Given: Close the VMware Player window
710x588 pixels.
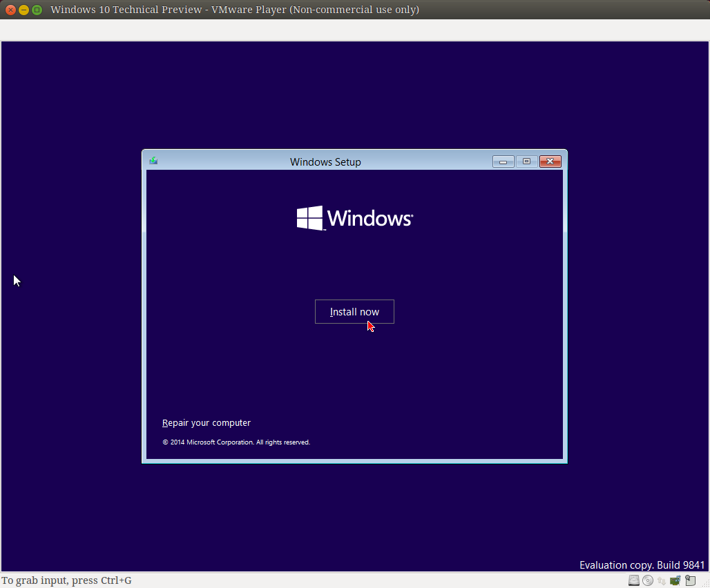Looking at the screenshot, I should tap(10, 10).
